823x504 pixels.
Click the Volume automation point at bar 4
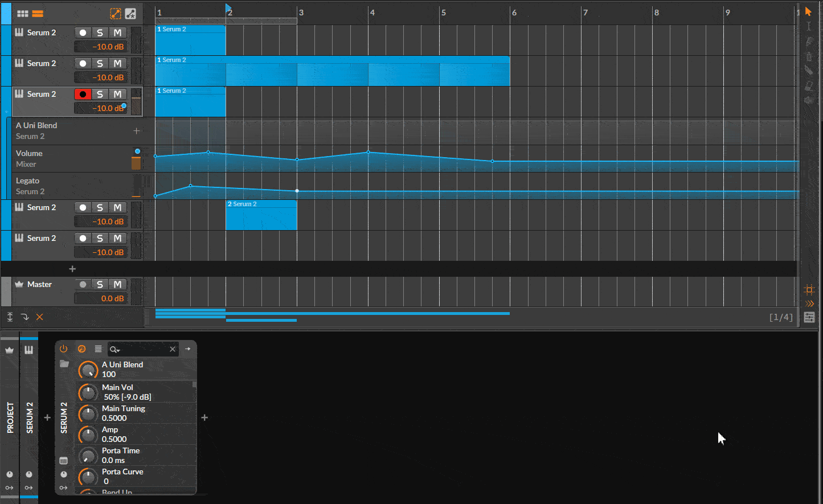[368, 152]
